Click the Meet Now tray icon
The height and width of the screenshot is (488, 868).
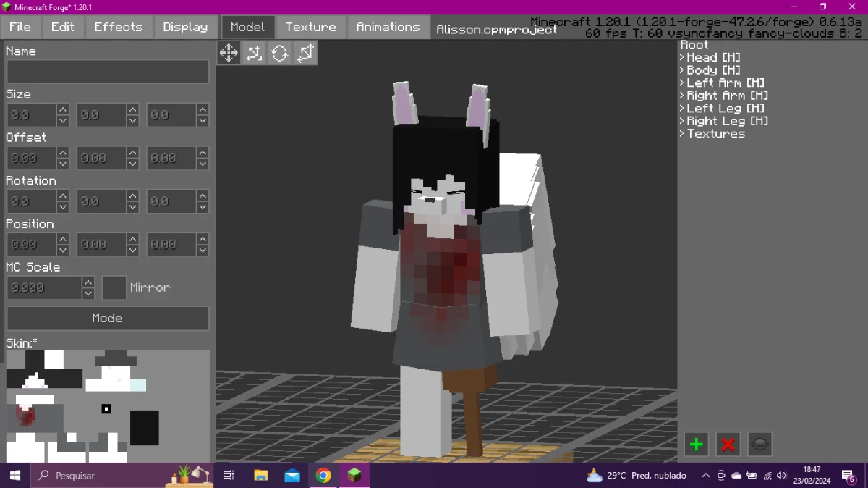(x=721, y=476)
